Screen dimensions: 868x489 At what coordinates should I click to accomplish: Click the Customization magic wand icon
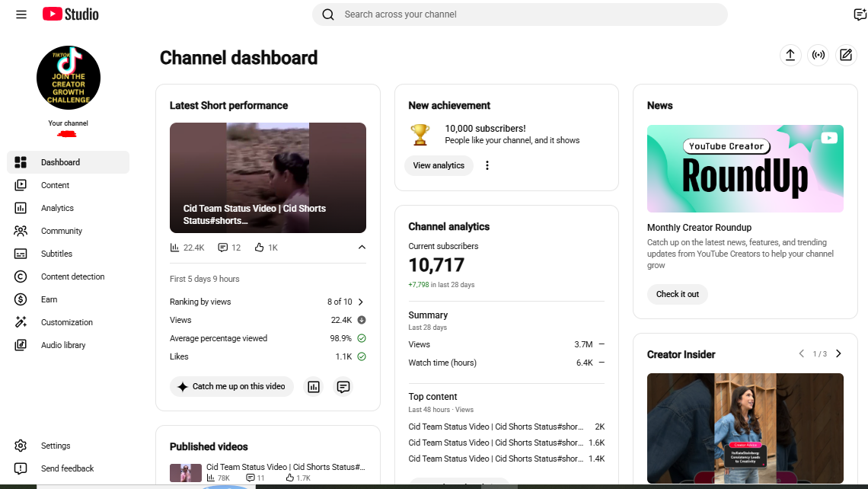pyautogui.click(x=21, y=321)
